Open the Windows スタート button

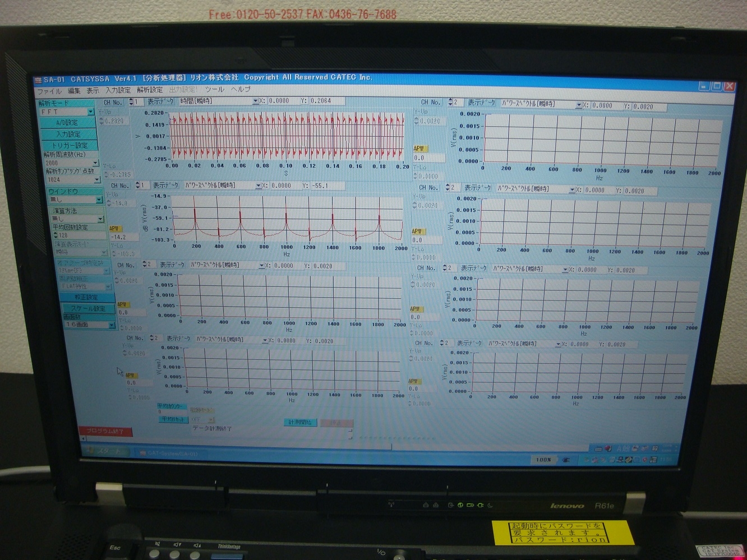[x=108, y=451]
